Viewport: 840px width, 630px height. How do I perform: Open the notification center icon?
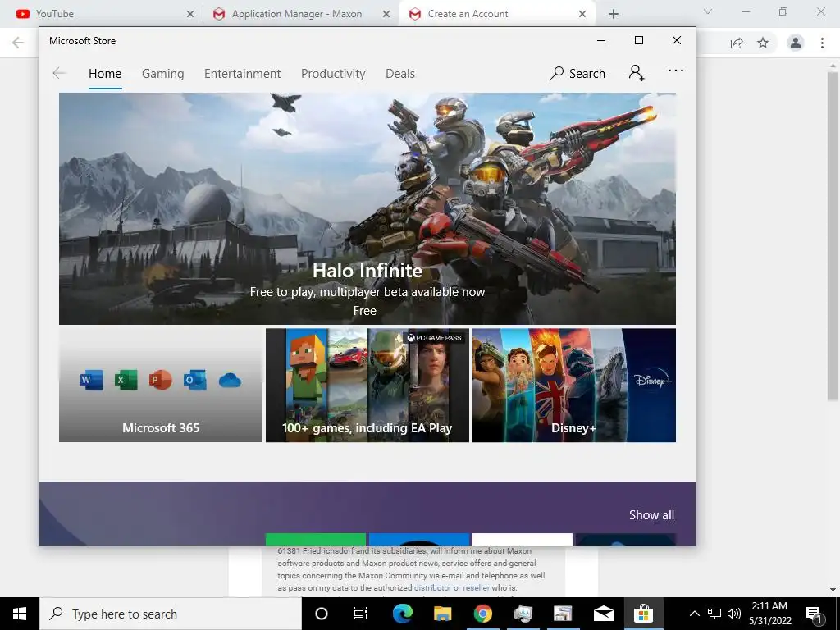point(814,614)
